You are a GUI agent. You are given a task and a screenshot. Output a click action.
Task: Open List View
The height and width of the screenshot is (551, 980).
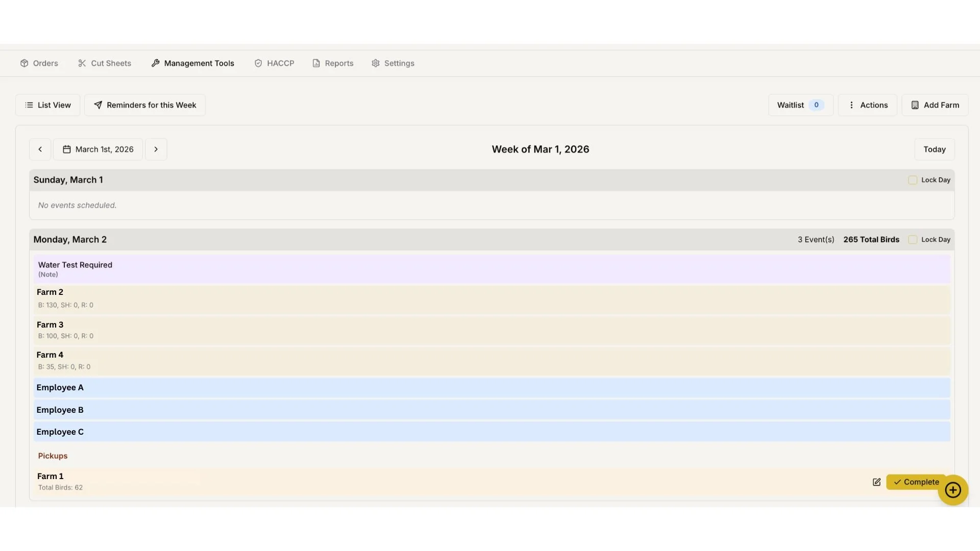(48, 105)
